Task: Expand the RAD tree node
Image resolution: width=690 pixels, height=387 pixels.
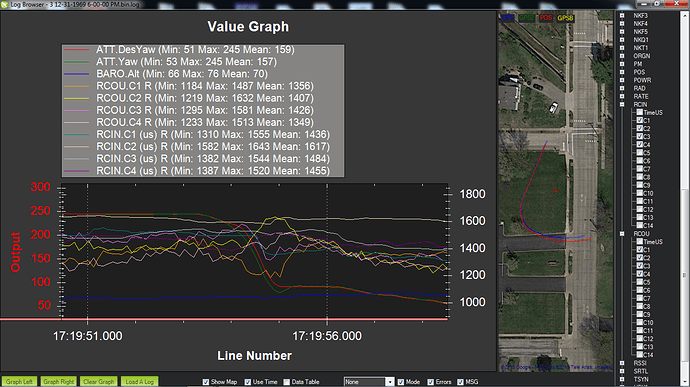Action: (x=622, y=88)
